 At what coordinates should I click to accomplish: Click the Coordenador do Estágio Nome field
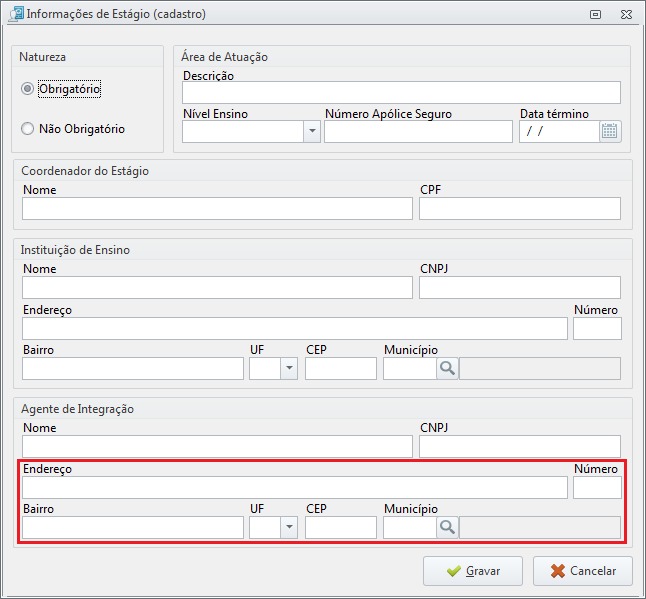[x=218, y=208]
